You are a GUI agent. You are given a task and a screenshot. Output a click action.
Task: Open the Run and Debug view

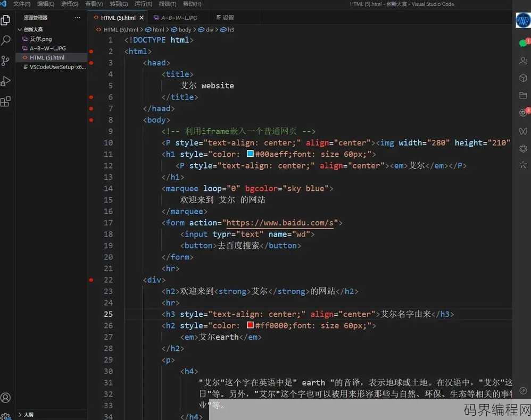pos(5,81)
